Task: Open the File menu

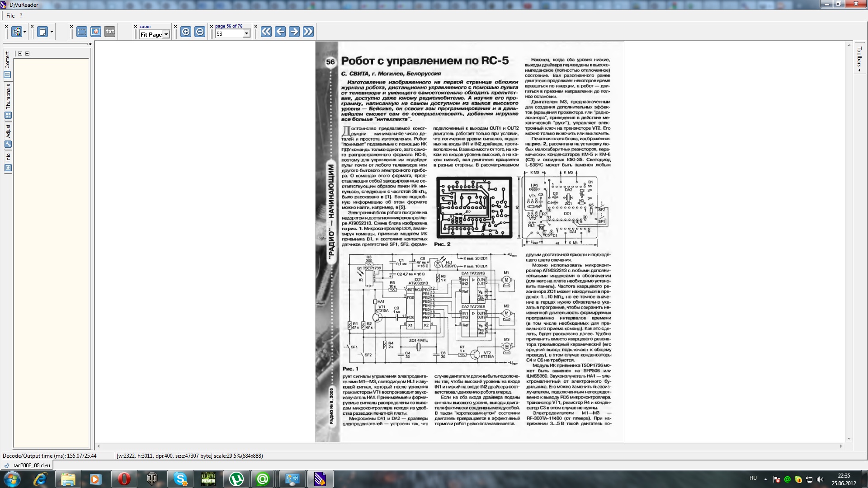Action: [x=10, y=16]
